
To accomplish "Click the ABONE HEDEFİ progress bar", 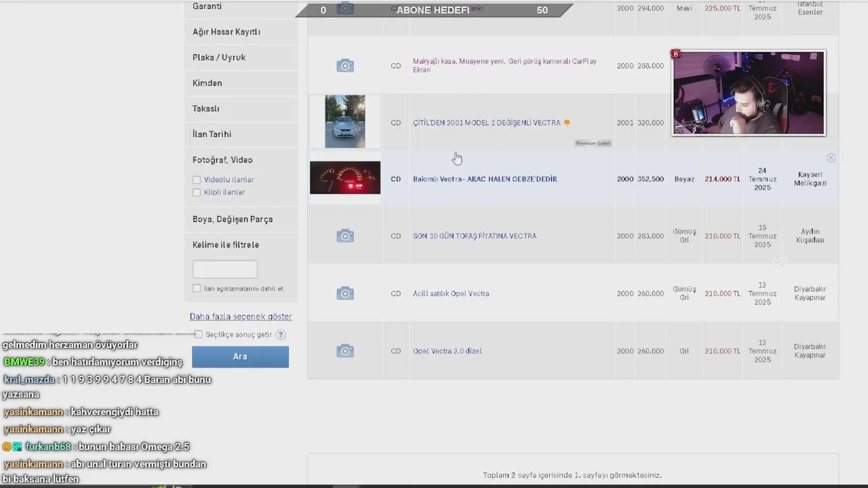I will click(x=434, y=9).
